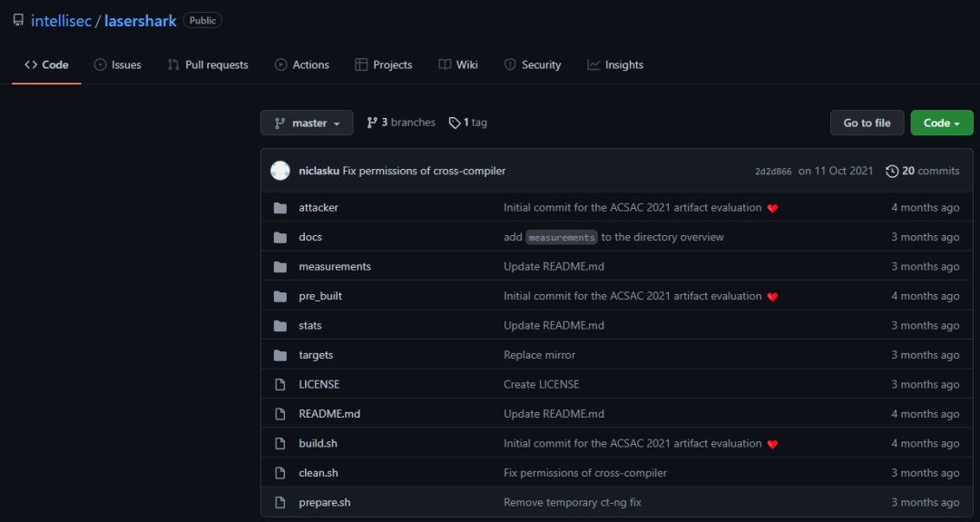Open the intellisec organization link
The width and height of the screenshot is (980, 522).
tap(61, 21)
